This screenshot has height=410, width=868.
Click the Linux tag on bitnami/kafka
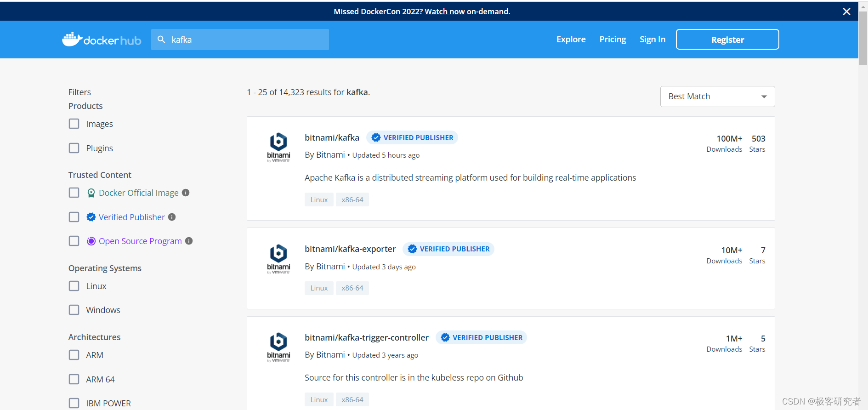pyautogui.click(x=319, y=199)
